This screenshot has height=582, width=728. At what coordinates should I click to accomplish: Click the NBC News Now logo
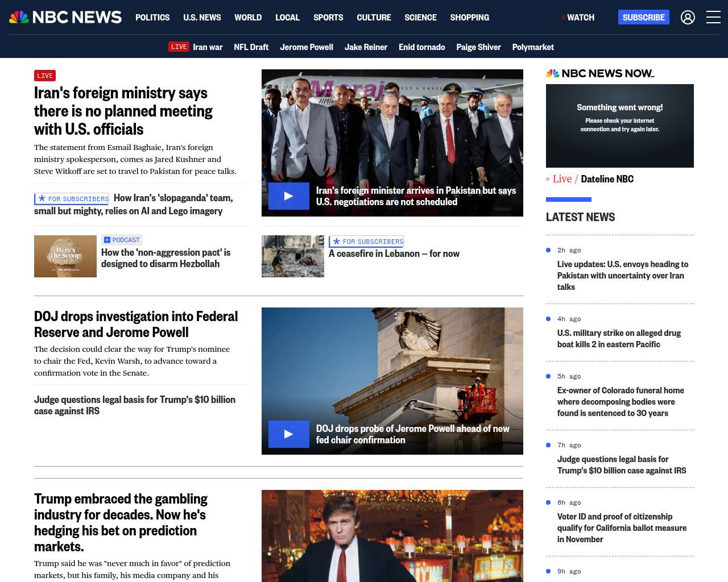click(599, 73)
